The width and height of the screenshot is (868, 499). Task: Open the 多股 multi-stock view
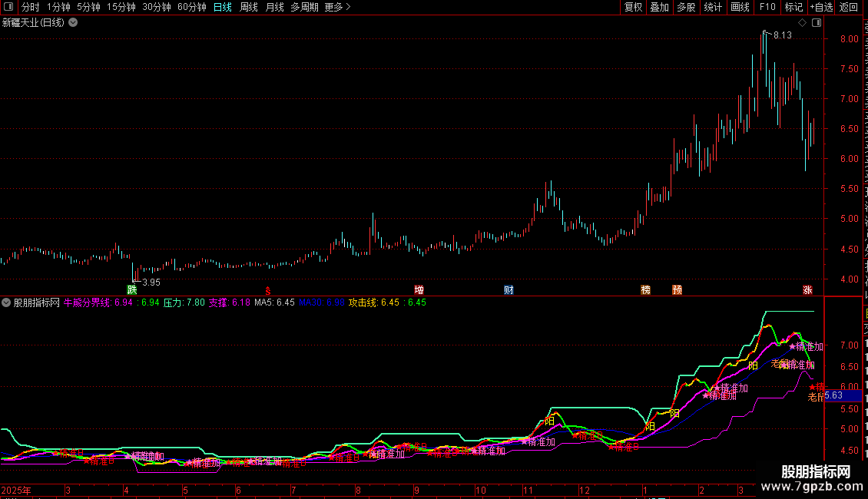pyautogui.click(x=686, y=7)
